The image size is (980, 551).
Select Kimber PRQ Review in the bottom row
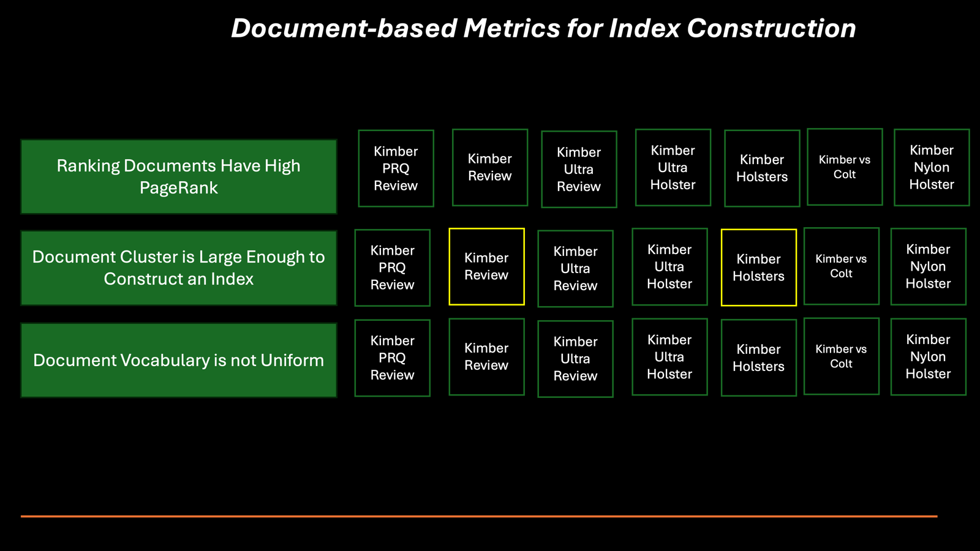pyautogui.click(x=393, y=358)
